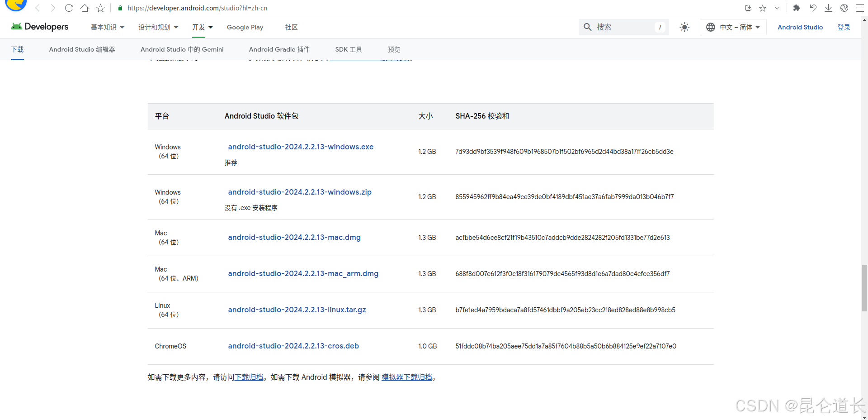Click the green lock security icon
Screen dimensions: 868x420
[x=120, y=8]
